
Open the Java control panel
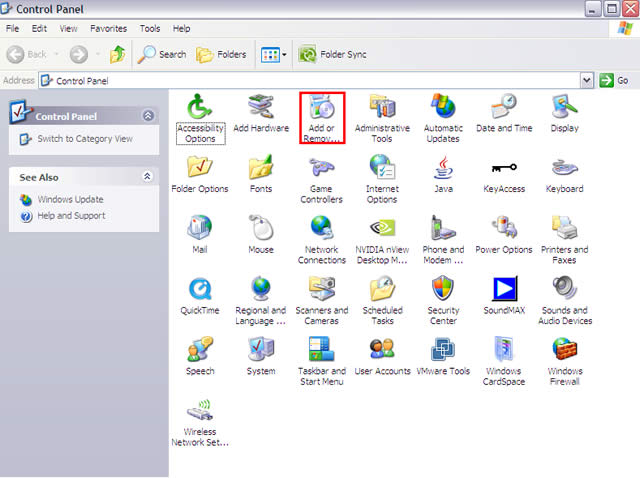click(x=443, y=174)
